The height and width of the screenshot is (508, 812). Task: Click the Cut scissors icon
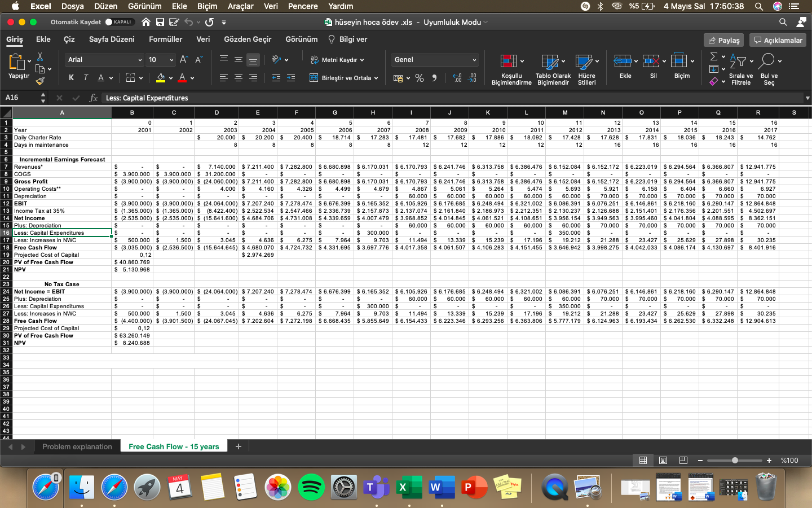point(40,57)
